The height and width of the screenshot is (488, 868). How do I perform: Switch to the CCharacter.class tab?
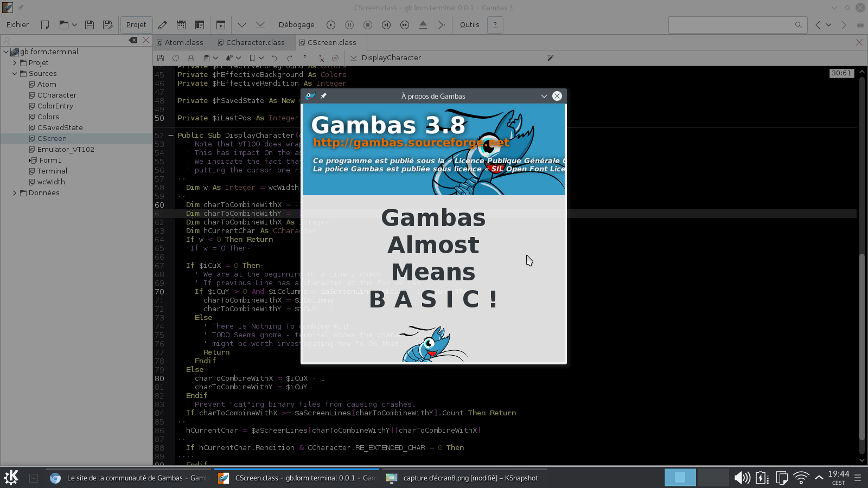click(x=255, y=42)
